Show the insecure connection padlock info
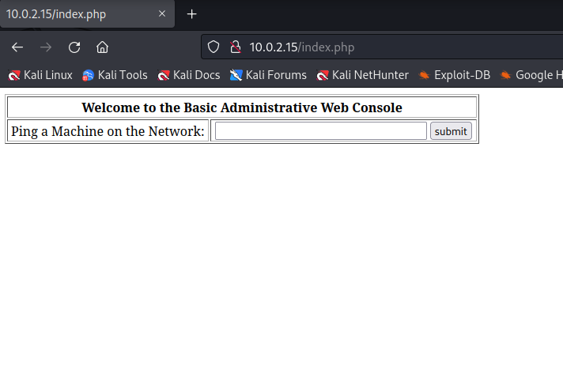 click(236, 47)
